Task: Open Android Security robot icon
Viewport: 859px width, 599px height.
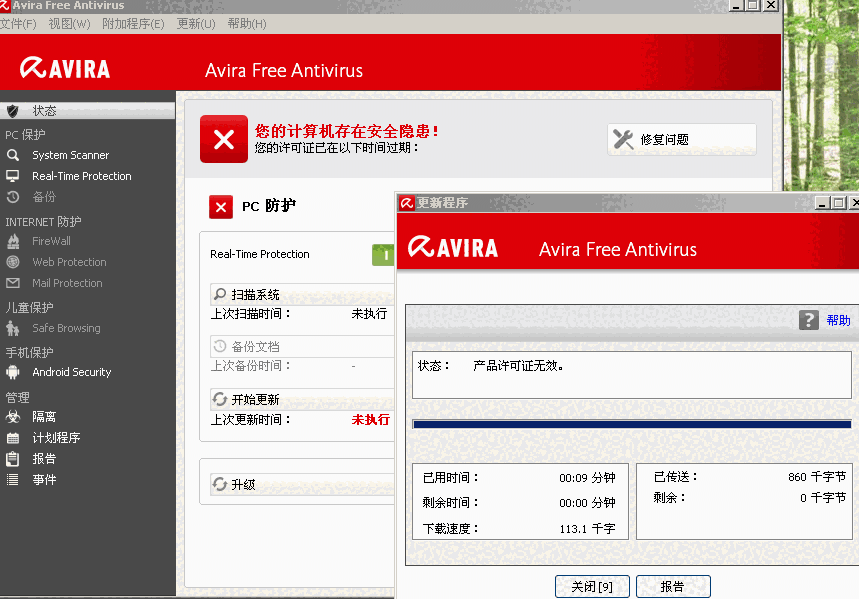Action: (x=13, y=372)
